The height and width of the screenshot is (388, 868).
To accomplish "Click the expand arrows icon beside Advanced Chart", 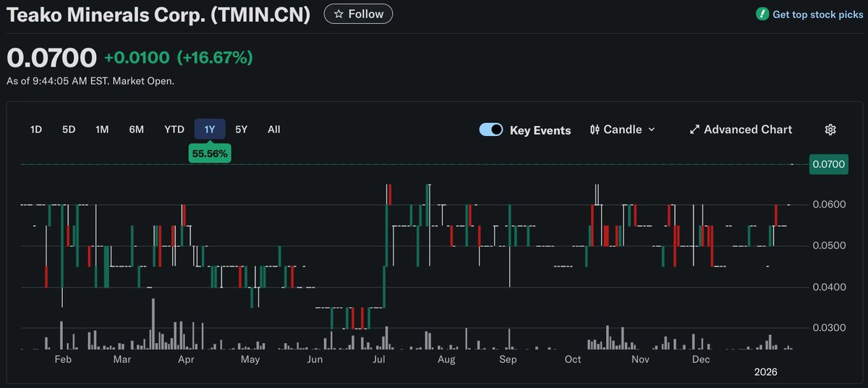I will (x=694, y=130).
